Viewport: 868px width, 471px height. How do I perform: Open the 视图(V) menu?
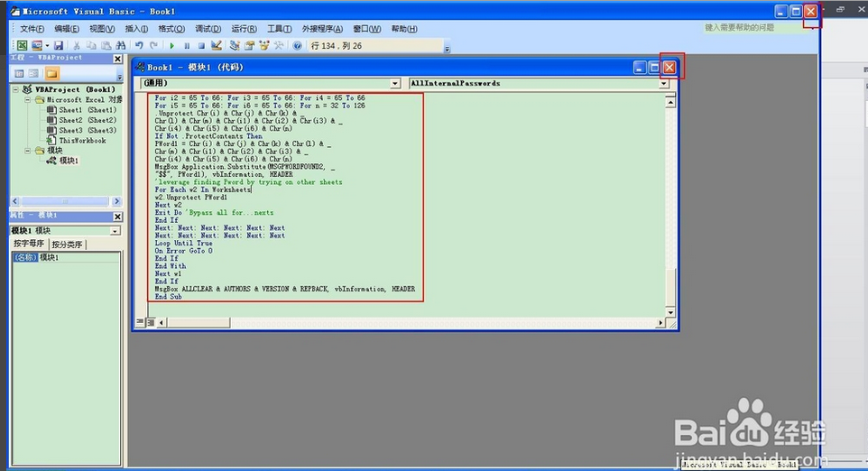pos(102,29)
